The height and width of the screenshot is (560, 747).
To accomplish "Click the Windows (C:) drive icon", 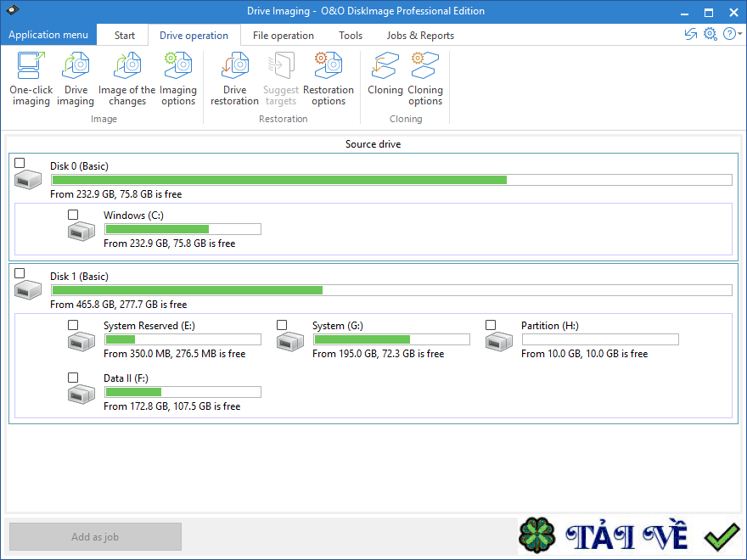I will [x=81, y=232].
